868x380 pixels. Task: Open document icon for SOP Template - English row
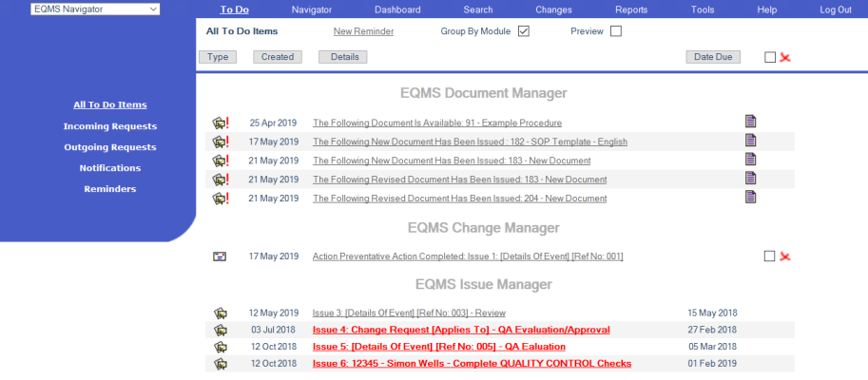(x=750, y=141)
